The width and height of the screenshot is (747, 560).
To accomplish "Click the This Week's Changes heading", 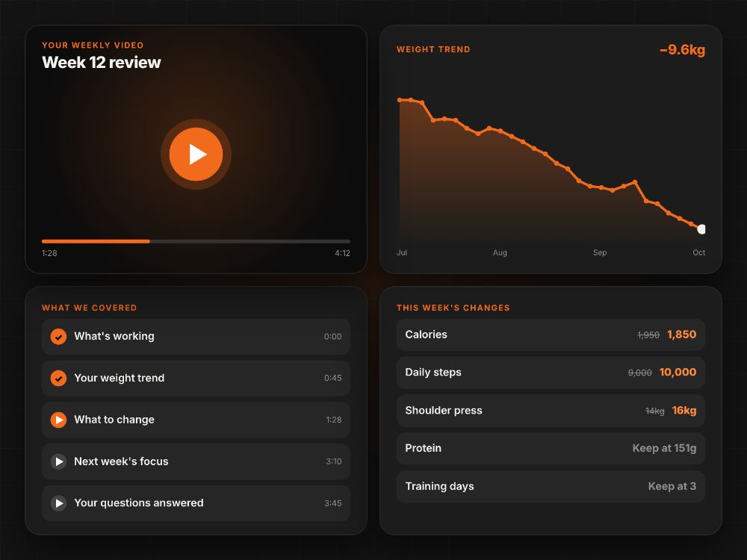I will point(453,308).
